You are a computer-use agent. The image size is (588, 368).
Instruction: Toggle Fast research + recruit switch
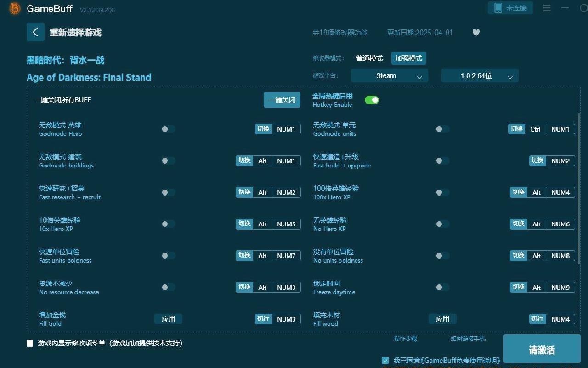point(168,192)
